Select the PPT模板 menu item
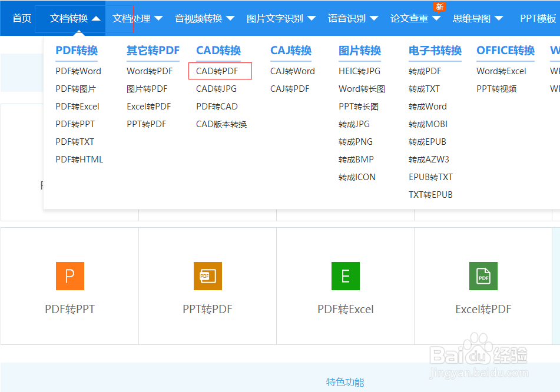This screenshot has width=560, height=392. point(538,18)
